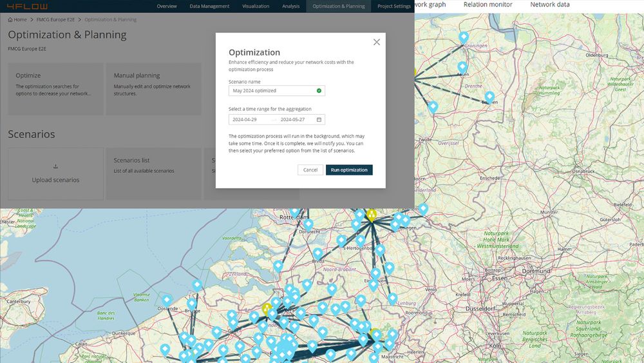Click the green validation check icon
This screenshot has width=644, height=363.
[319, 91]
